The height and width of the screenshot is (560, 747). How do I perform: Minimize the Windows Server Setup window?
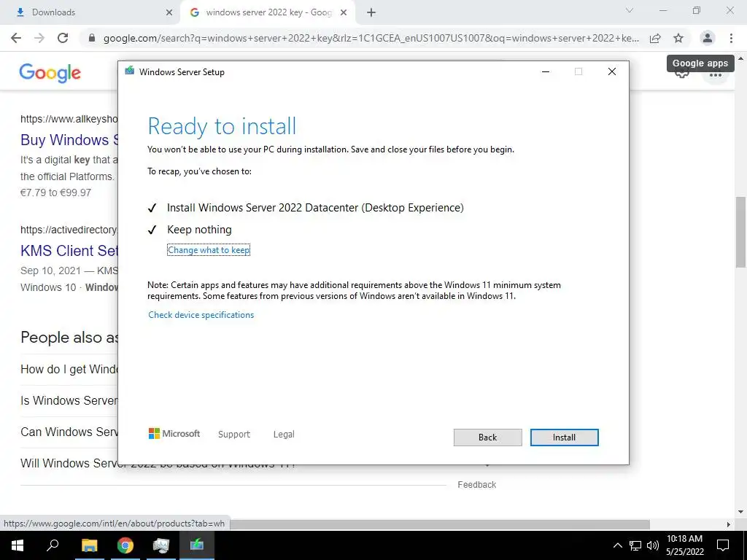click(x=546, y=71)
